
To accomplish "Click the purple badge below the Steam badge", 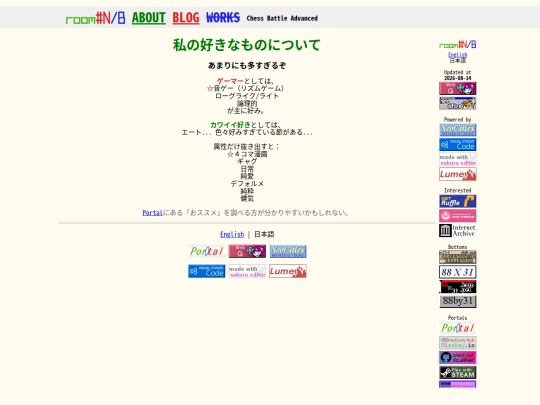I will pyautogui.click(x=457, y=384).
